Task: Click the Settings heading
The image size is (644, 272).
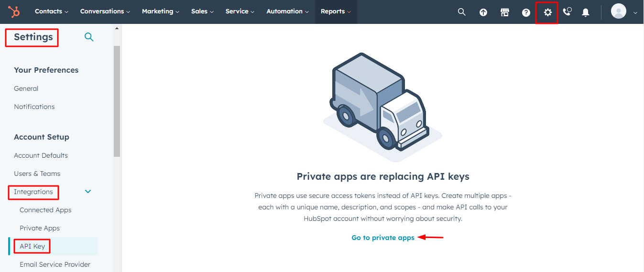Action: [33, 37]
